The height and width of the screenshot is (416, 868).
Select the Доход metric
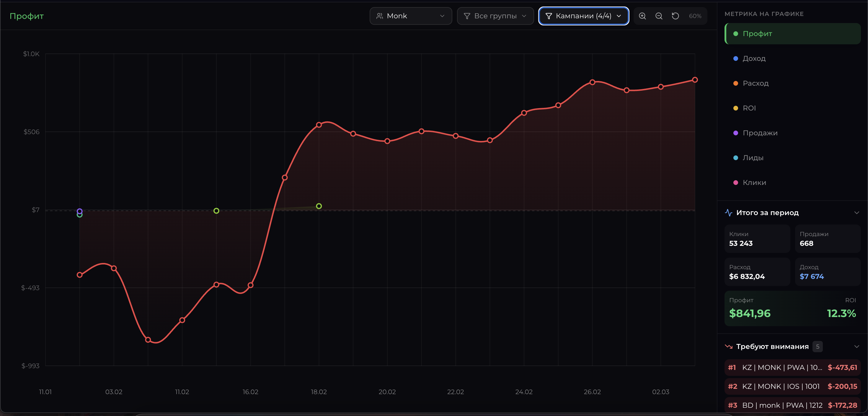tap(754, 59)
